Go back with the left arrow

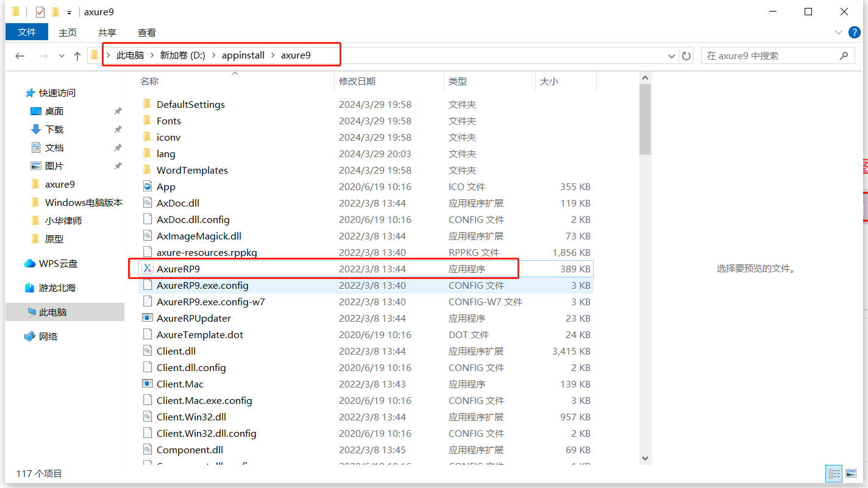pyautogui.click(x=20, y=56)
